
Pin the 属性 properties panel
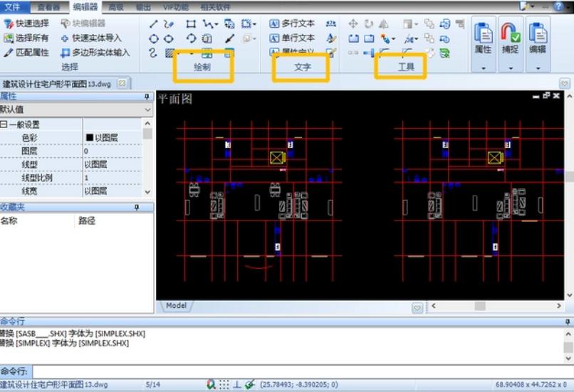147,97
